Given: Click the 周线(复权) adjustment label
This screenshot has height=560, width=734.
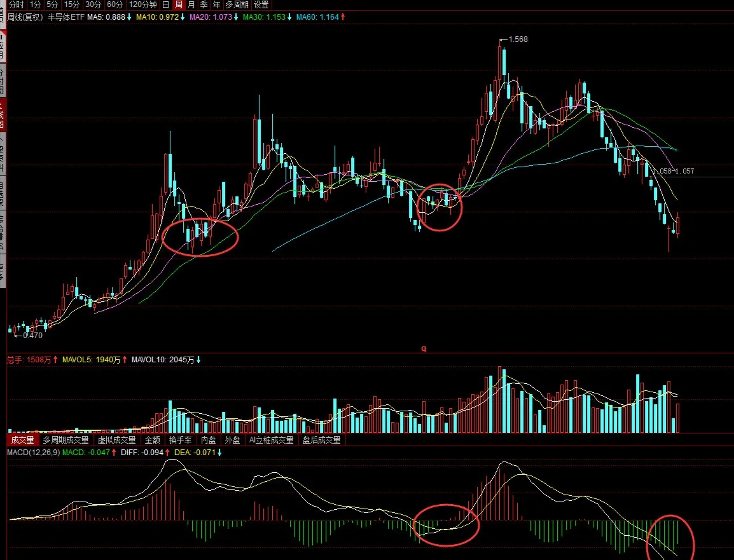Looking at the screenshot, I should coord(25,17).
